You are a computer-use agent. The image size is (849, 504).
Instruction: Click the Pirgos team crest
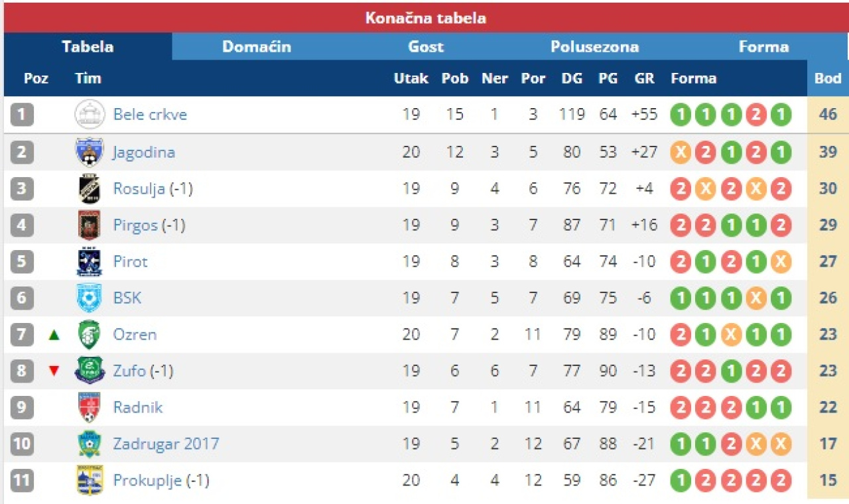(x=90, y=225)
